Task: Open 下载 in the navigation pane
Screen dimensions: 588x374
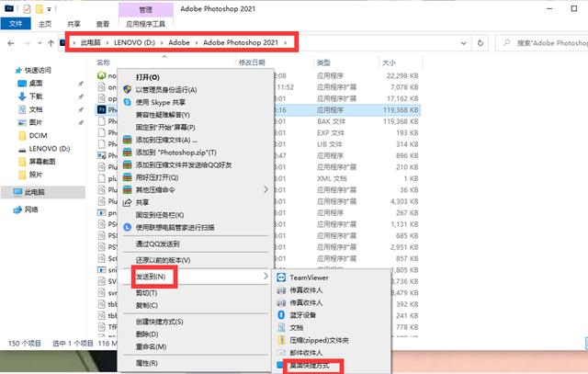Action: coord(36,96)
